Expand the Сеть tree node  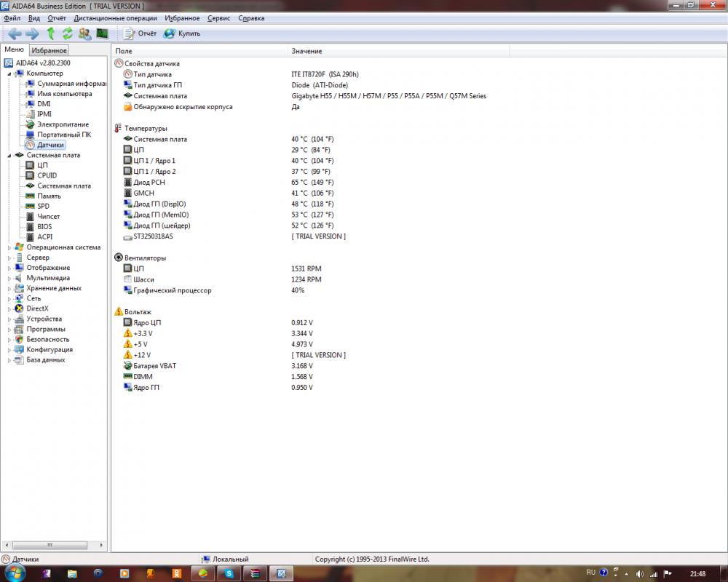click(x=9, y=298)
